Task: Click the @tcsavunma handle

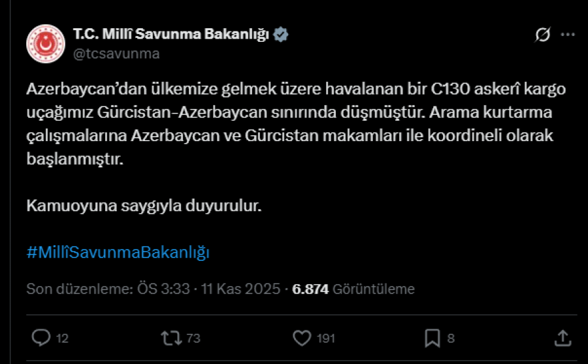Action: 116,54
